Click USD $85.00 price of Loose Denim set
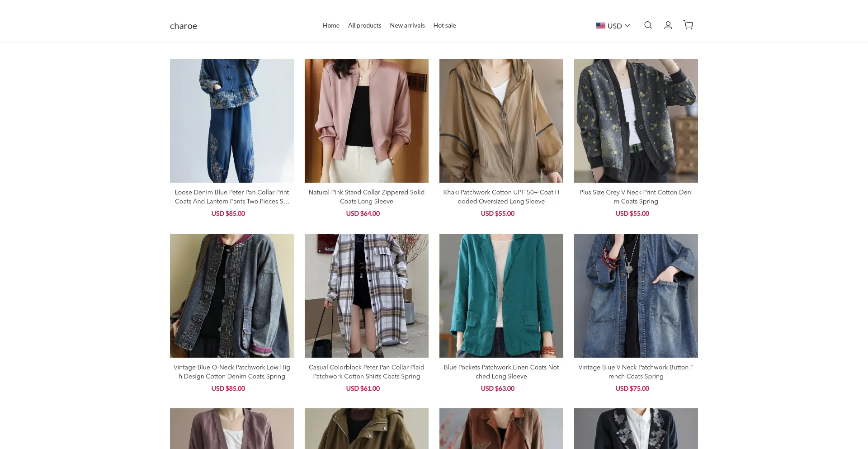This screenshot has width=868, height=449. pos(228,213)
